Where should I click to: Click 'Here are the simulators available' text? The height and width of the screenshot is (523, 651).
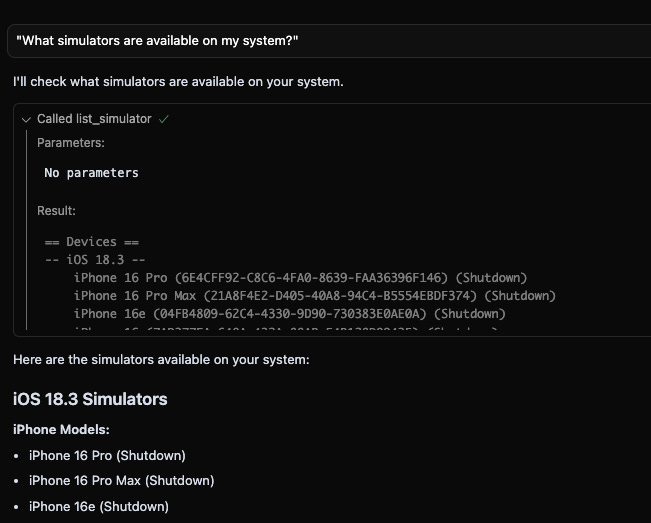(161, 359)
